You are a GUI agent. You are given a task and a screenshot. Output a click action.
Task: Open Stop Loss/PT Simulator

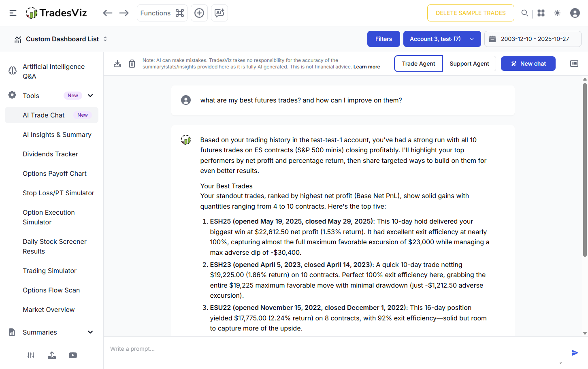click(58, 193)
